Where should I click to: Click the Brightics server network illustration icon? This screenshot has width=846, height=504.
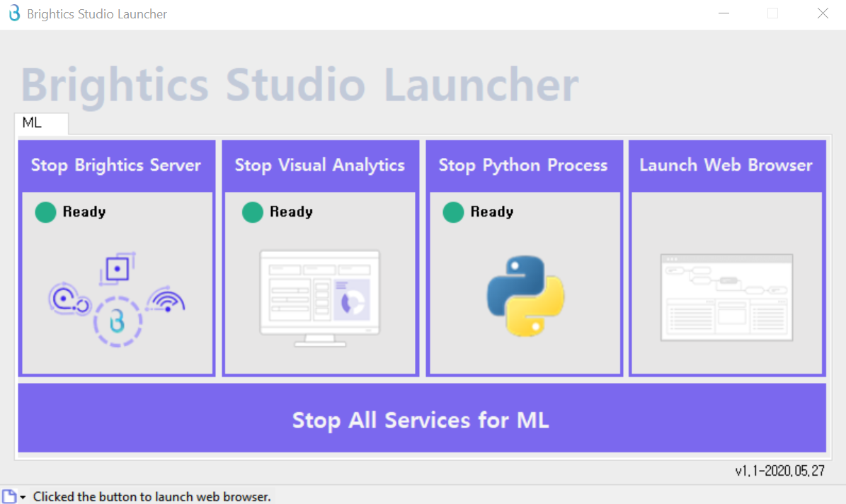pyautogui.click(x=117, y=299)
